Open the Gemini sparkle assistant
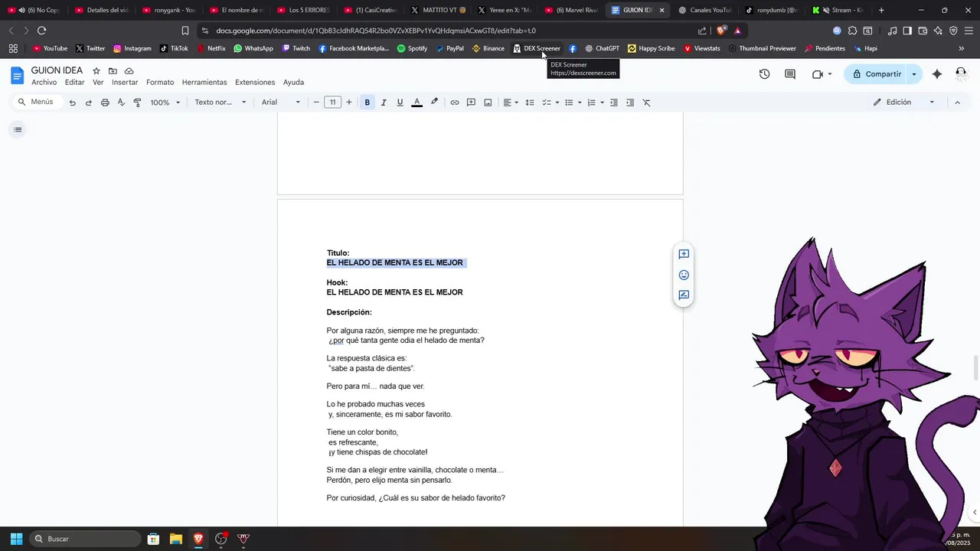 coord(937,74)
